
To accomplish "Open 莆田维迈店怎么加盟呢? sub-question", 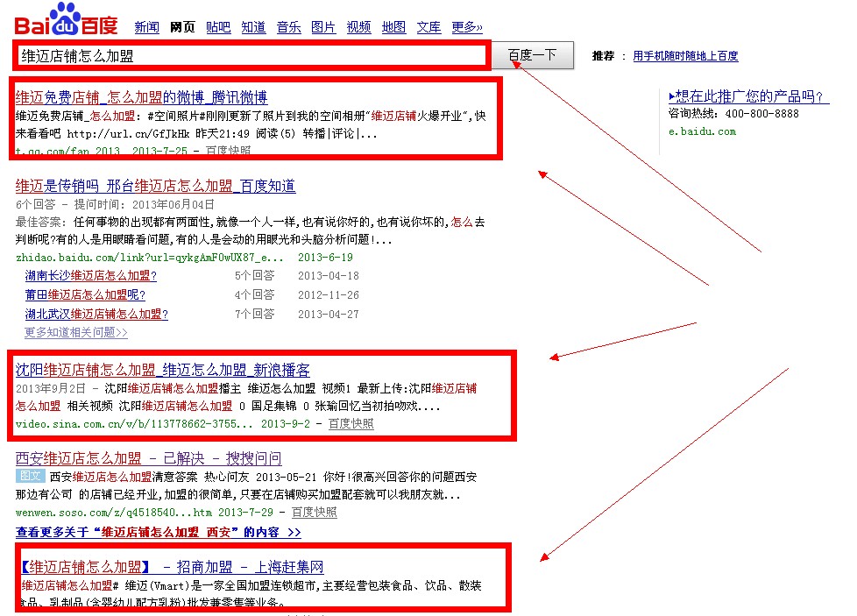I will pyautogui.click(x=85, y=294).
